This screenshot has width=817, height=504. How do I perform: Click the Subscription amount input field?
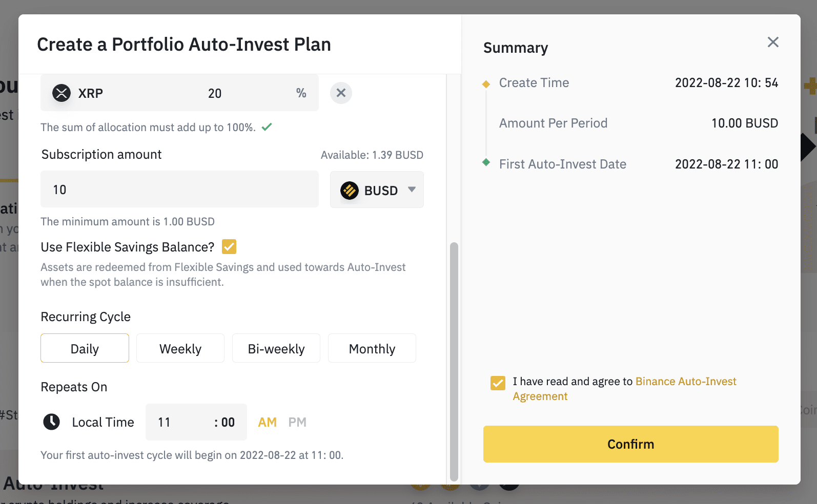pos(179,190)
